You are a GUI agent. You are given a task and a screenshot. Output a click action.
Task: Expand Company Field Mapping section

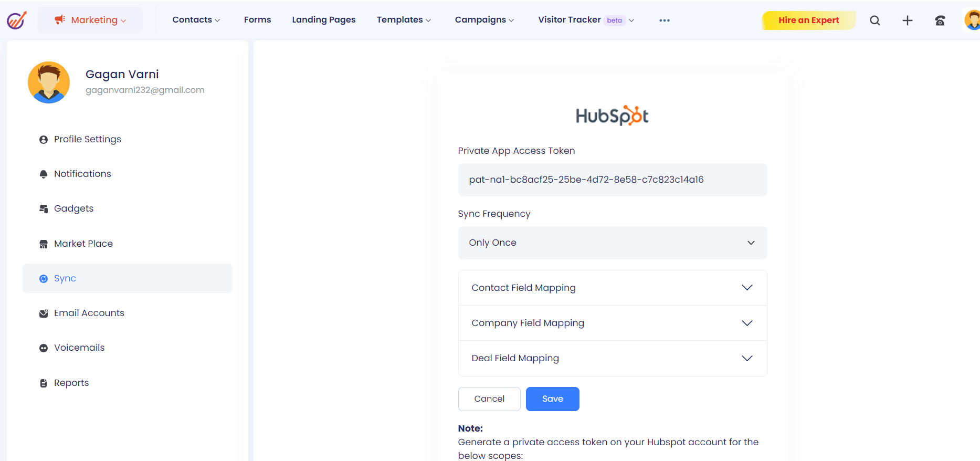tap(612, 323)
